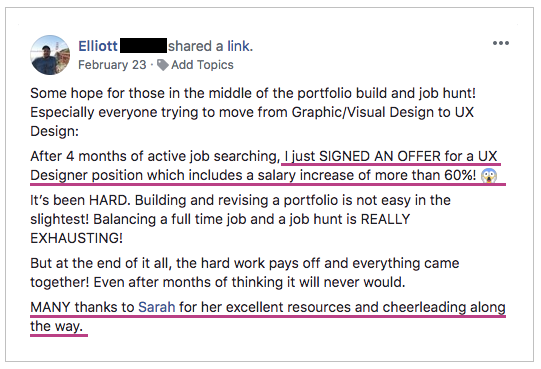The width and height of the screenshot is (541, 369).
Task: Click the word "EXHAUSTING!"
Action: point(76,238)
